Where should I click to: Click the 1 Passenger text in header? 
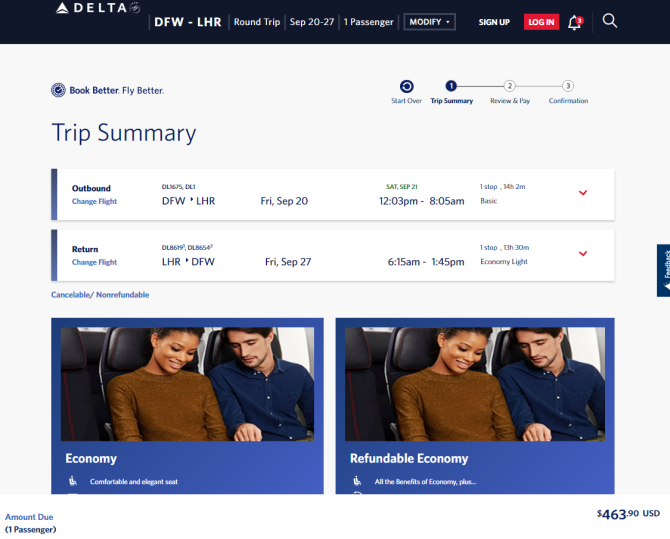(x=368, y=22)
